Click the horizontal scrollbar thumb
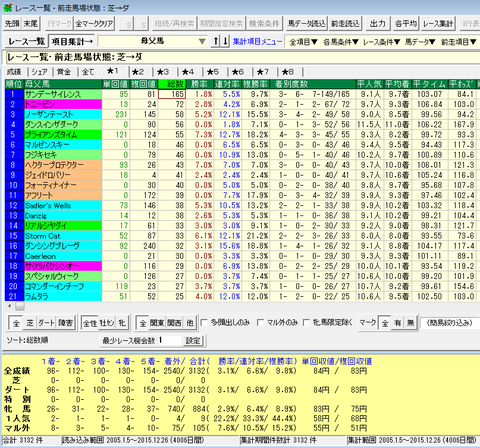 click(20, 306)
